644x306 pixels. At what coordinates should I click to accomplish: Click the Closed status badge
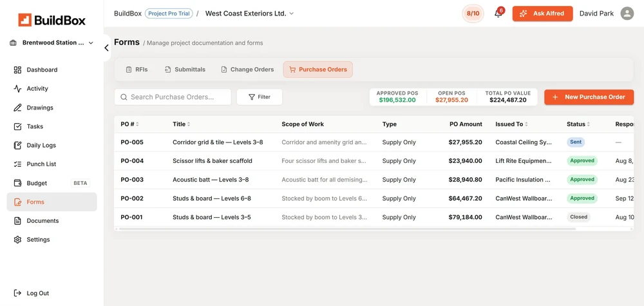pos(578,217)
